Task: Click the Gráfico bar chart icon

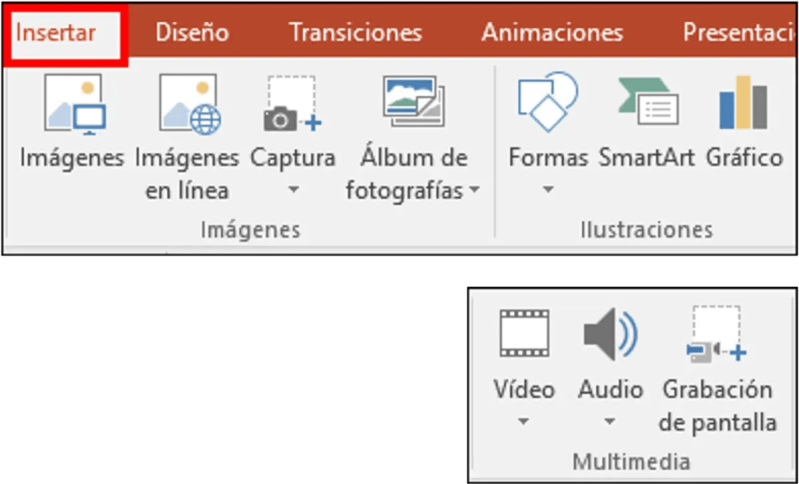Action: pos(743,102)
